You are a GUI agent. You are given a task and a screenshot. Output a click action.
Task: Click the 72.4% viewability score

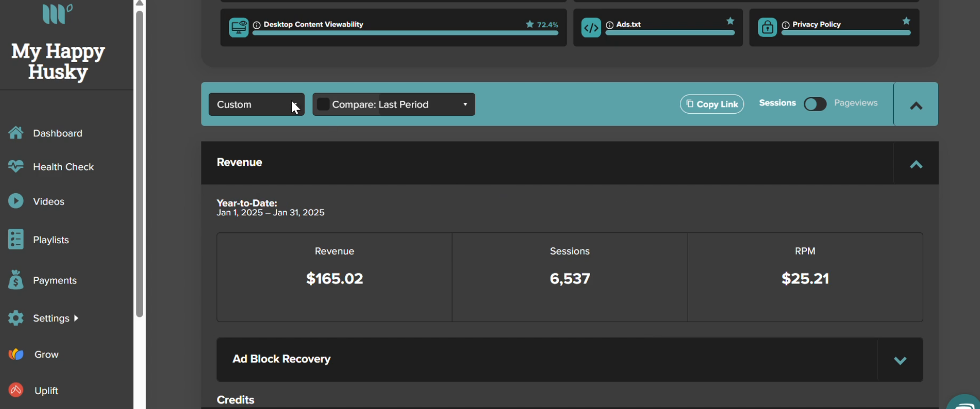tap(548, 25)
